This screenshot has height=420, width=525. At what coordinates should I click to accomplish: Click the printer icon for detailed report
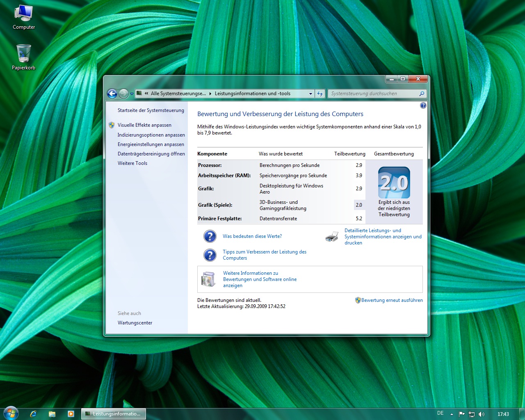(331, 237)
